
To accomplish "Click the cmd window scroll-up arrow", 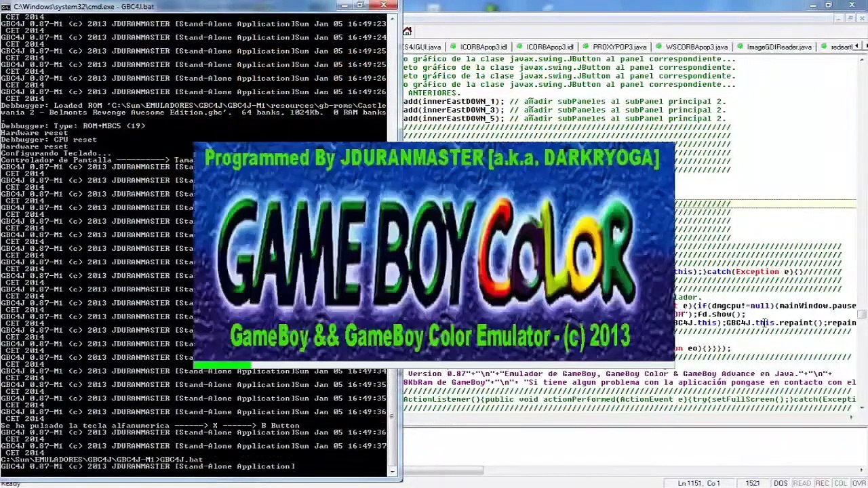I will pos(393,18).
